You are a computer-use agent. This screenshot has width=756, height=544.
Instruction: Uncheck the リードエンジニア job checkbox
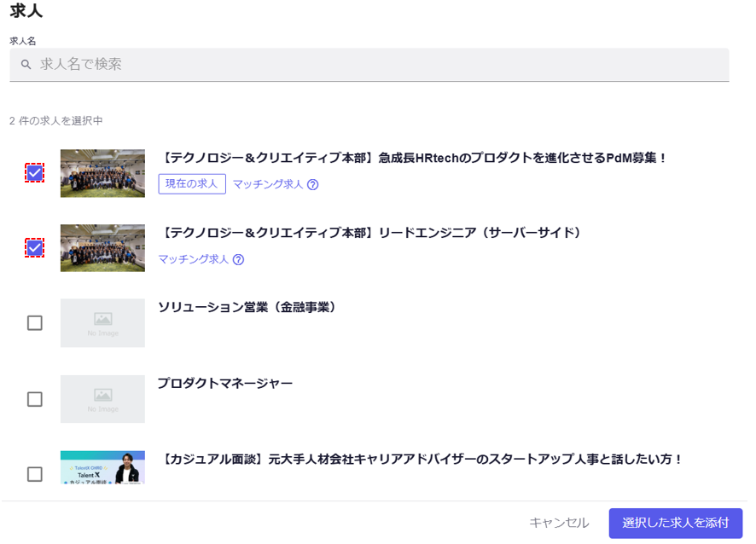[34, 248]
